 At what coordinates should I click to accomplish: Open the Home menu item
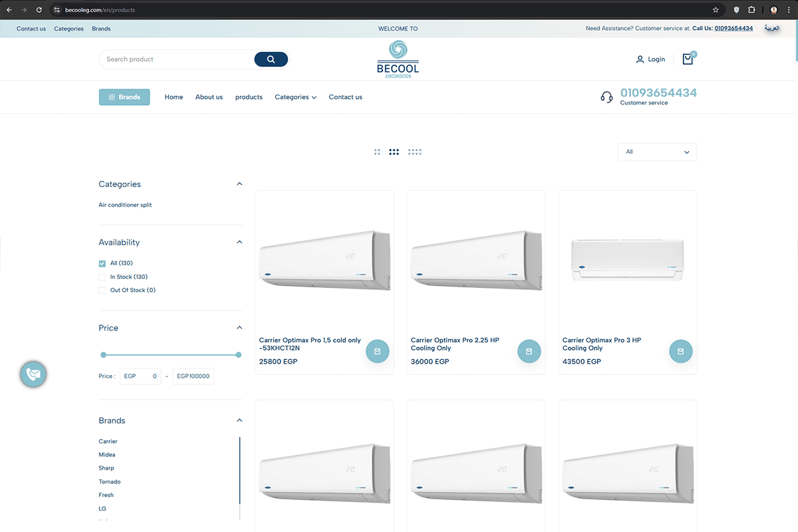tap(174, 97)
